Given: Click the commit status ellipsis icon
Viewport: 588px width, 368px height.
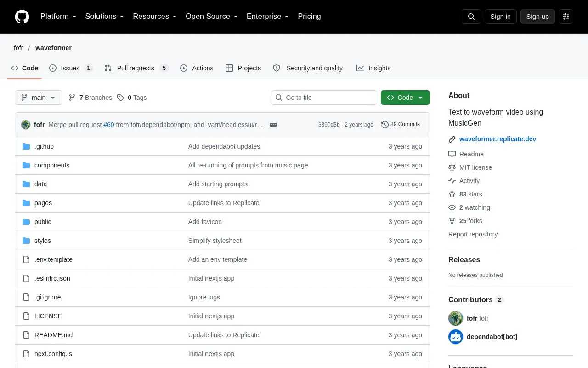Looking at the screenshot, I should tap(273, 125).
